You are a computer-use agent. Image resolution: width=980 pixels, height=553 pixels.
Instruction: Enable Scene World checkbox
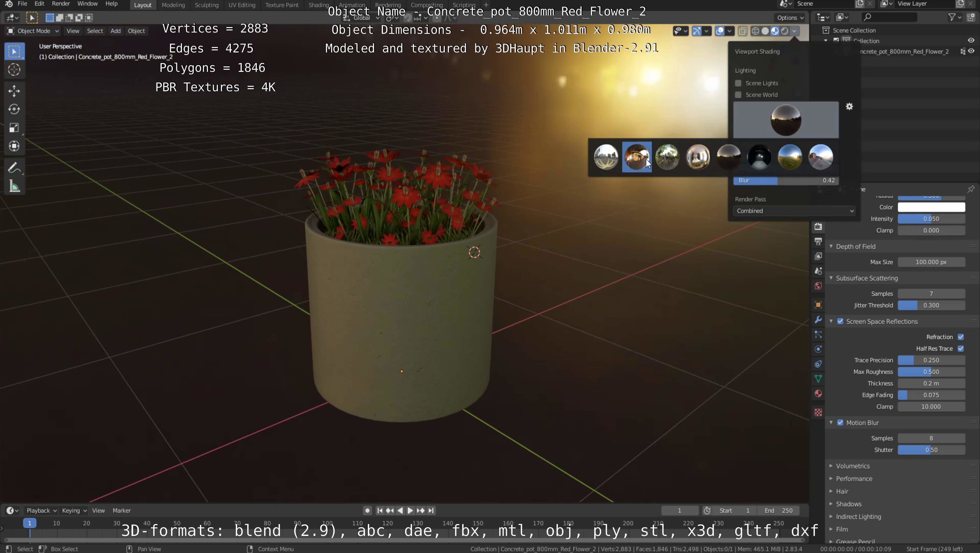pyautogui.click(x=738, y=95)
